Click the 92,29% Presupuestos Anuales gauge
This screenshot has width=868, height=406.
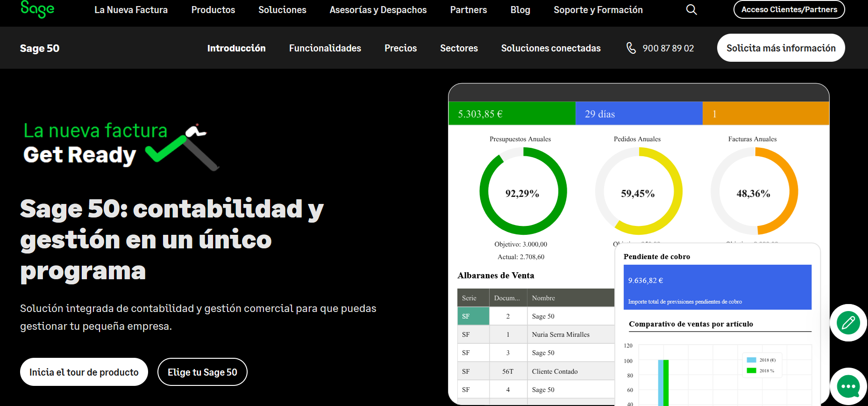point(523,191)
